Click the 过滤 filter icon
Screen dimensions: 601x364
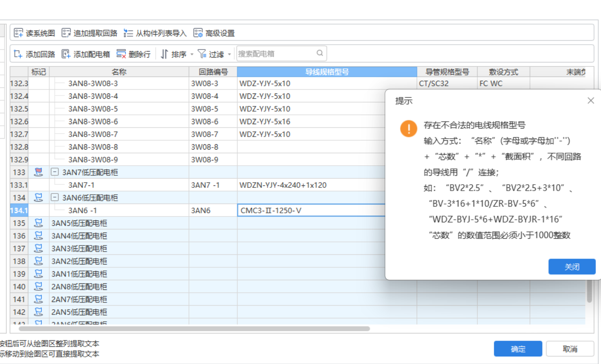(202, 54)
